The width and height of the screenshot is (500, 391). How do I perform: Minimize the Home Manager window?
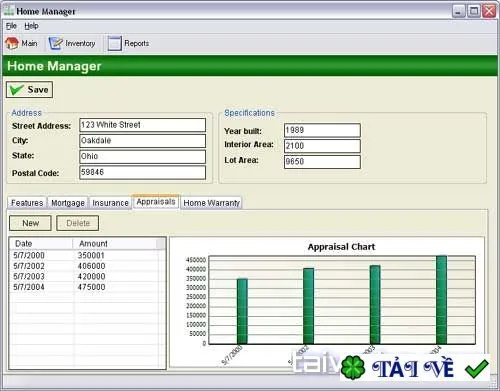pyautogui.click(x=459, y=11)
